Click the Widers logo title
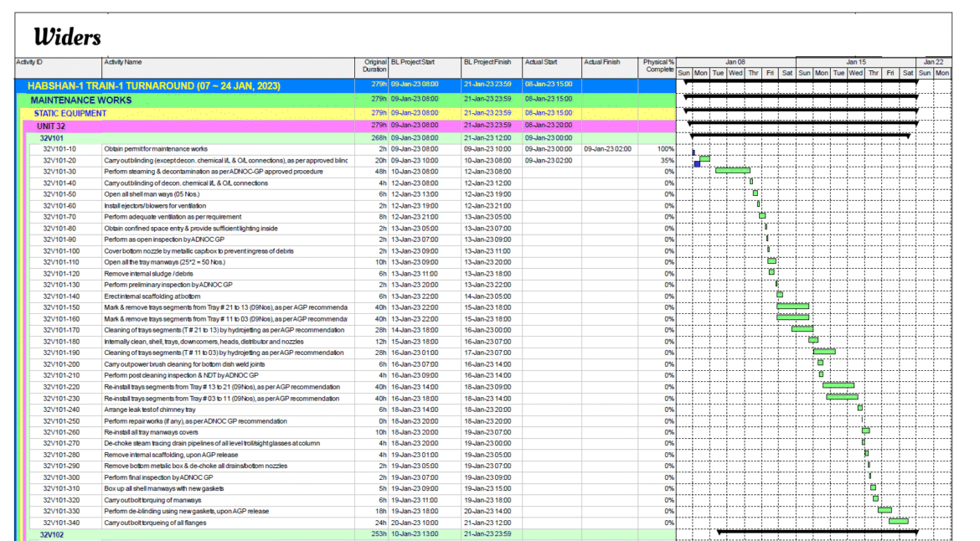Screen dimensions: 980x541 [67, 37]
